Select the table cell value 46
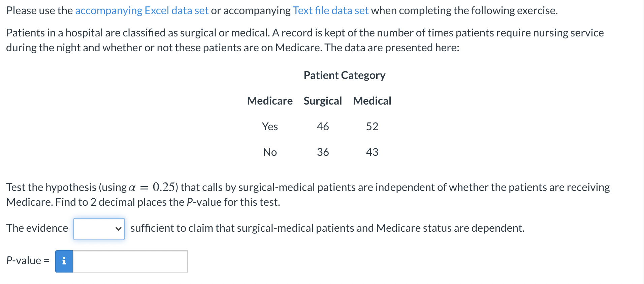Screen dimensions: 644x284 [x=323, y=126]
